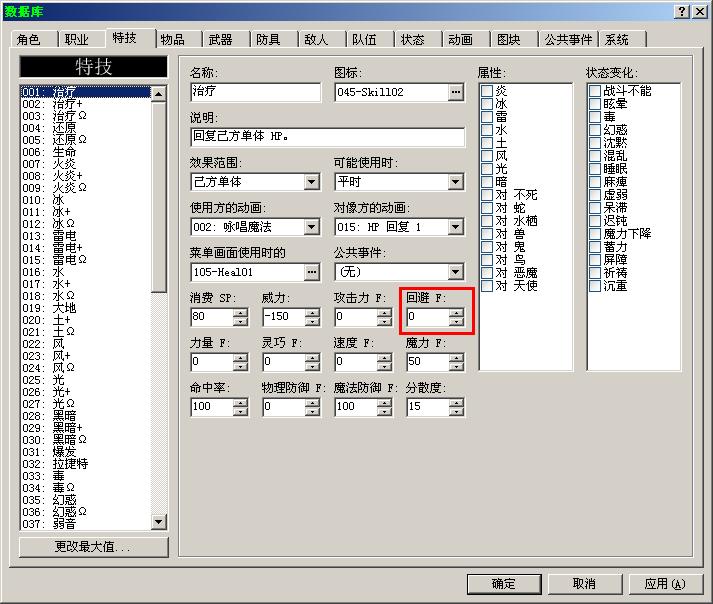Expand the 效果范围 dropdown
Viewport: 713px width, 604px height.
click(x=311, y=182)
